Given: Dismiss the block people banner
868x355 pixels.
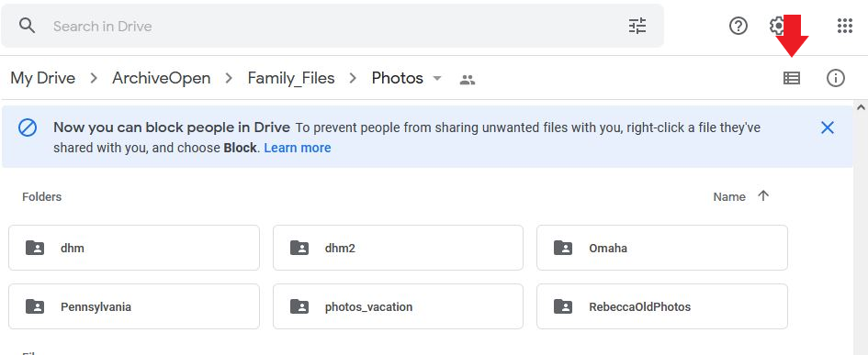Looking at the screenshot, I should (827, 128).
